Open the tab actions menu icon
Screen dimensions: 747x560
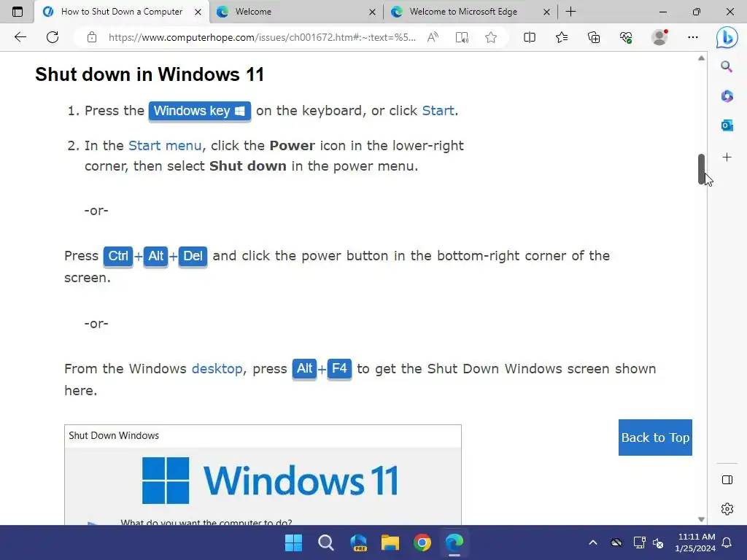tap(18, 12)
